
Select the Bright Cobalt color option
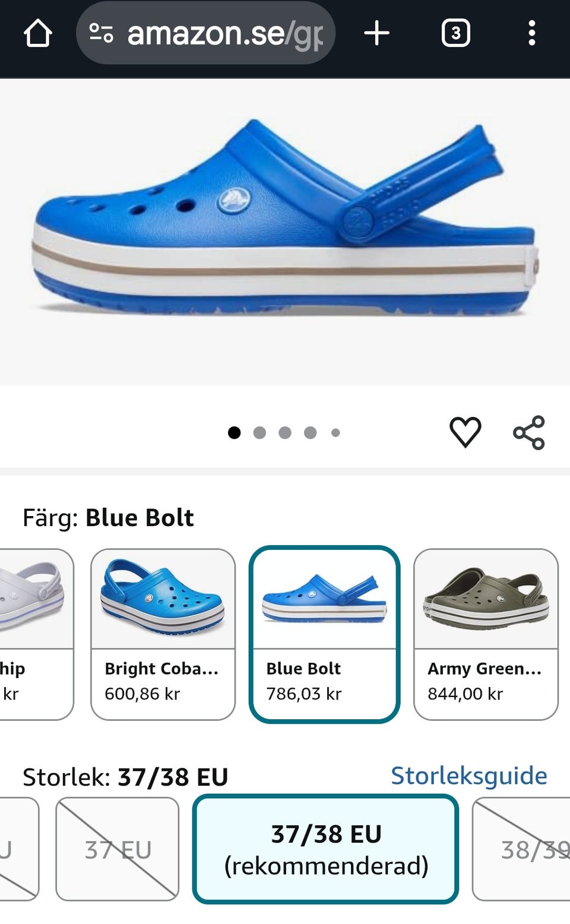pos(163,634)
